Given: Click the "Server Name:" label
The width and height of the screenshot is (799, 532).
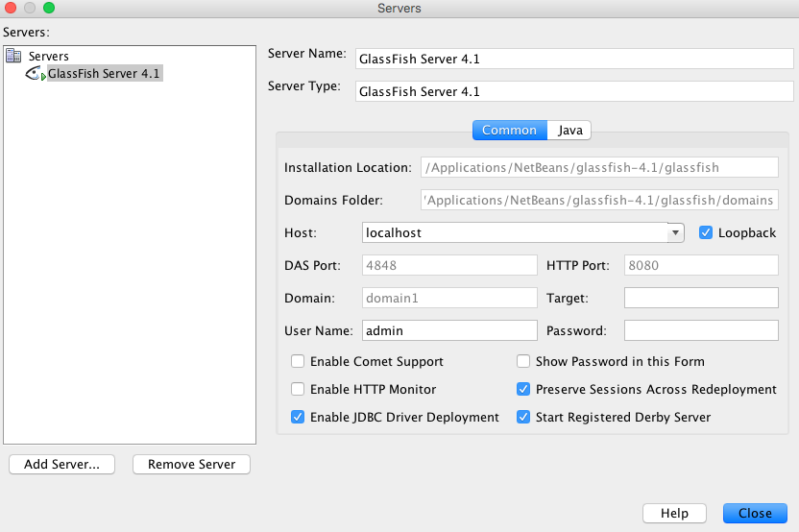Looking at the screenshot, I should [x=307, y=54].
